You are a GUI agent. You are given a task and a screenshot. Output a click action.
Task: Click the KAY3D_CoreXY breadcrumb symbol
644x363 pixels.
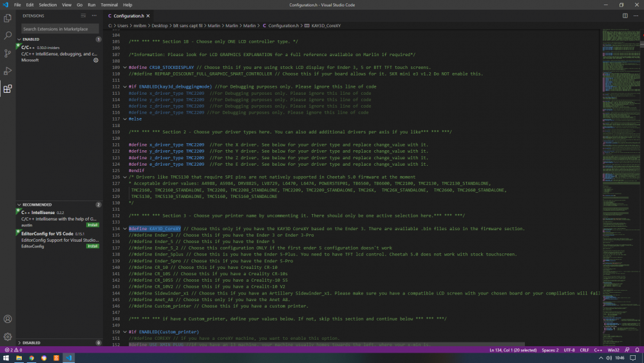pos(326,26)
